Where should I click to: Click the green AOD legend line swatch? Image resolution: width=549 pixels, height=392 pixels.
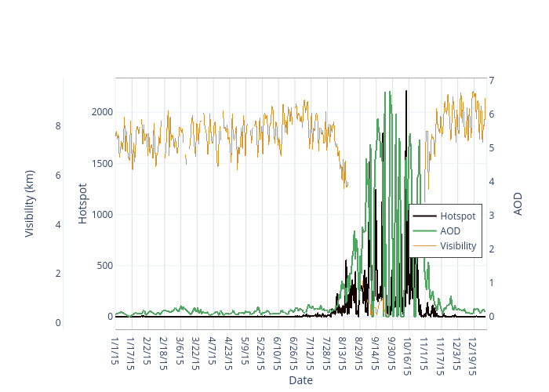point(424,230)
